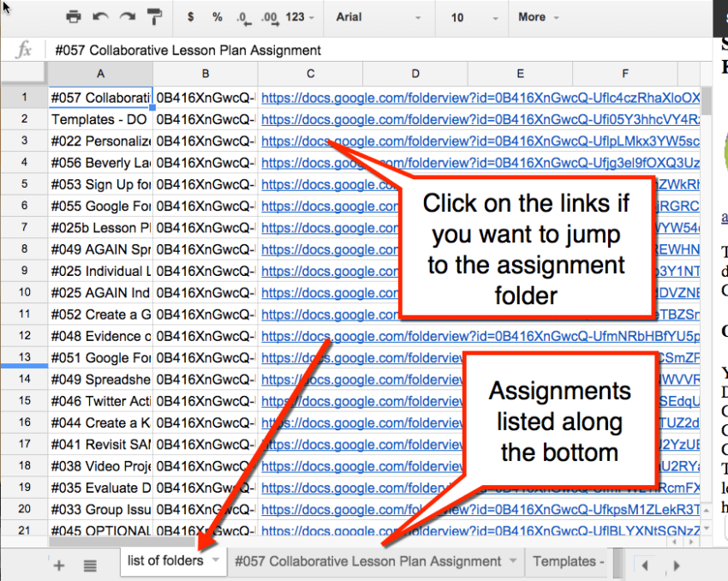Click cell '#046 Twitter Acti' in row 15

(100, 401)
